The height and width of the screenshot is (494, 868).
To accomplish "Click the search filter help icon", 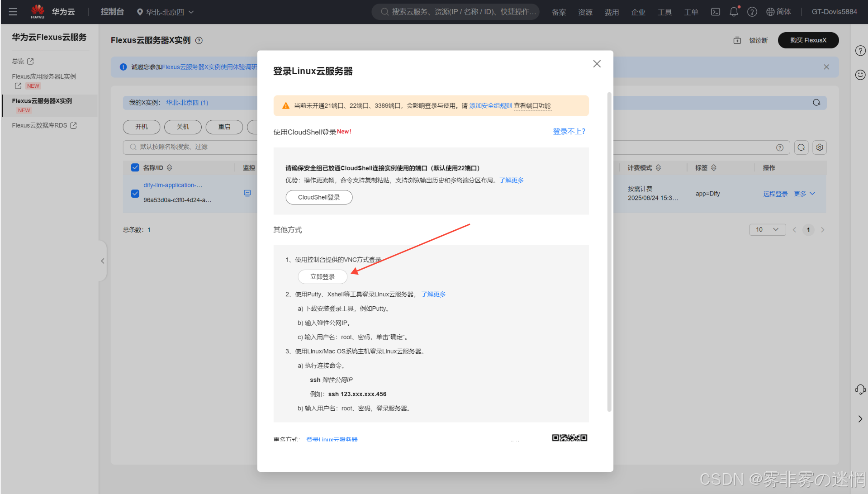I will click(779, 147).
